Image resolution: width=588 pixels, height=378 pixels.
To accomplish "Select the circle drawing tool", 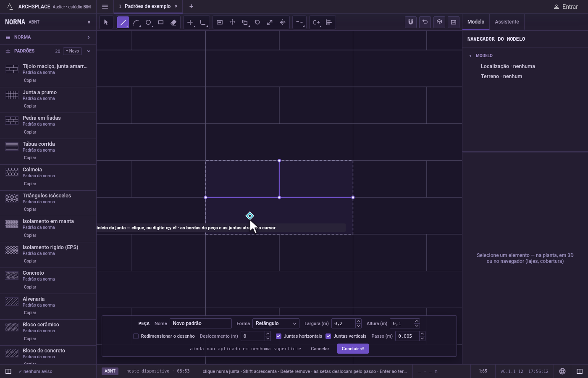I will click(148, 22).
